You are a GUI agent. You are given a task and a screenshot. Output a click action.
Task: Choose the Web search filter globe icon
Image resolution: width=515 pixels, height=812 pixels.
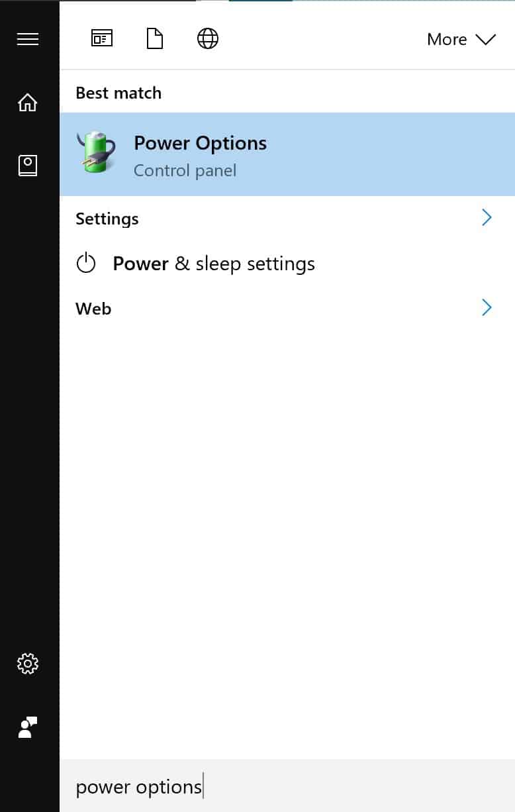tap(207, 38)
